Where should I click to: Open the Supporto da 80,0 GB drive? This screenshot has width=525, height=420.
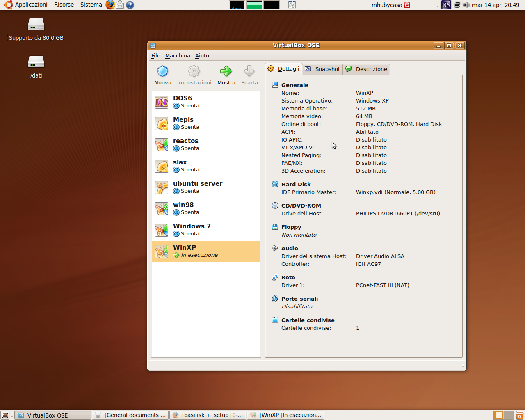coord(36,30)
